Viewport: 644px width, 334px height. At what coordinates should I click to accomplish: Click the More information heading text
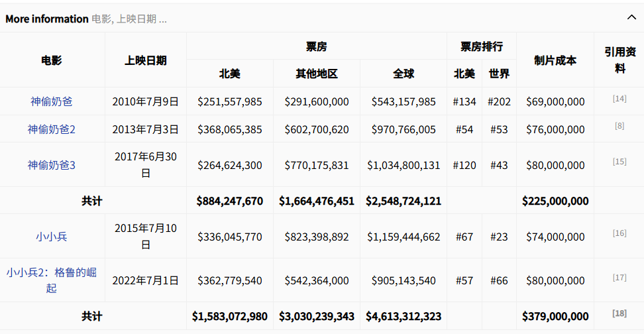pyautogui.click(x=47, y=19)
